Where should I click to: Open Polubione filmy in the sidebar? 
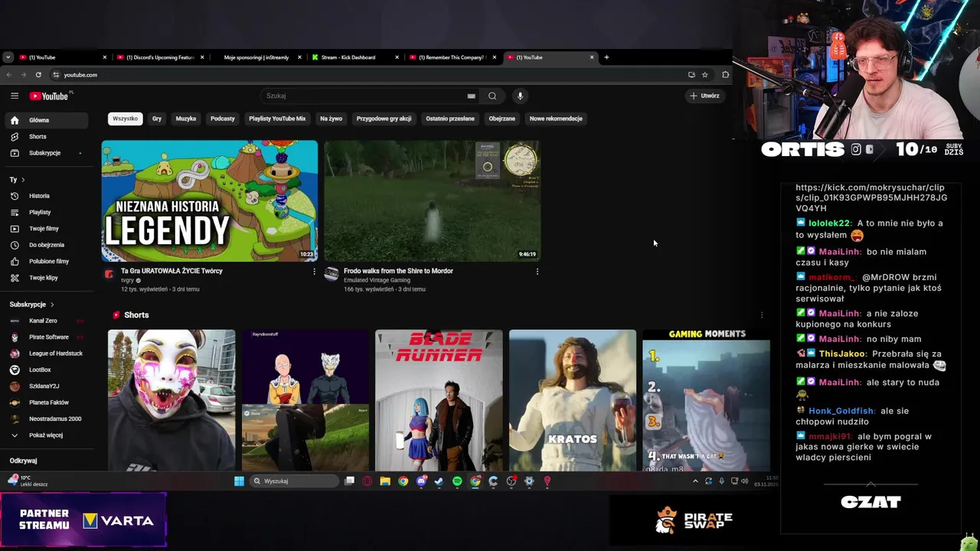pos(47,261)
